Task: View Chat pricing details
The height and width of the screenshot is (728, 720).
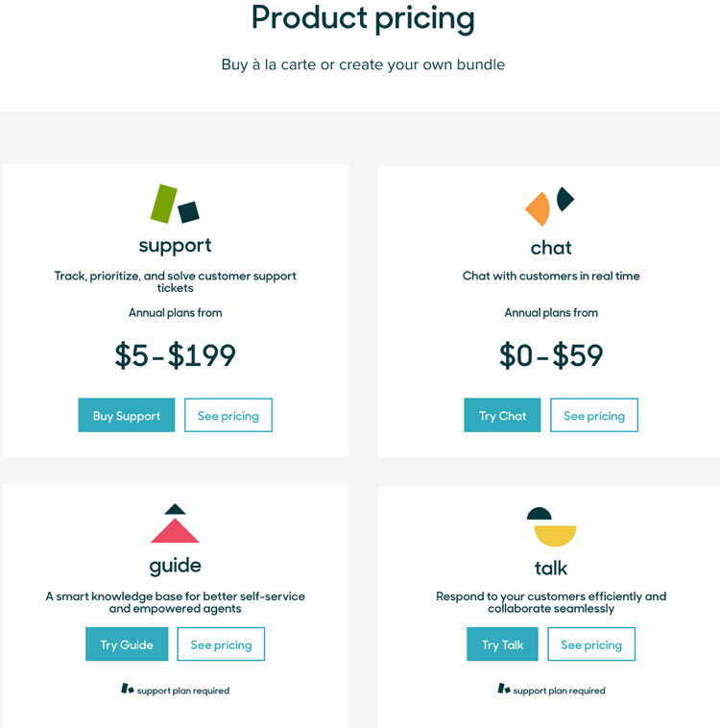Action: 594,415
